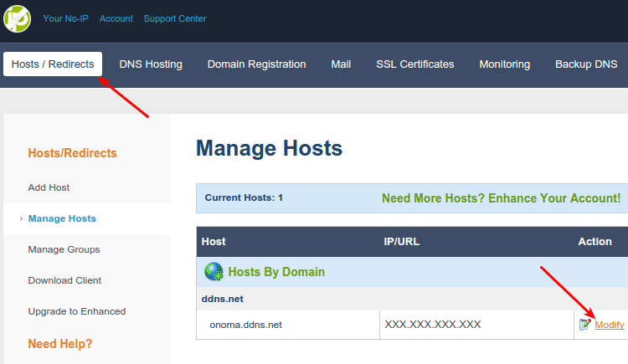The height and width of the screenshot is (364, 628).
Task: Click the ddns.net domain row
Action: [x=412, y=299]
